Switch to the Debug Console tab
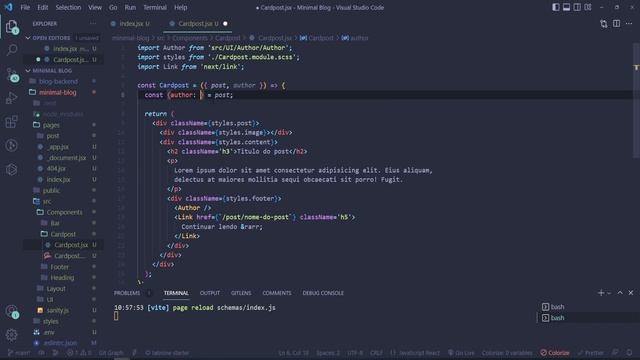This screenshot has width=640, height=360. [x=323, y=293]
